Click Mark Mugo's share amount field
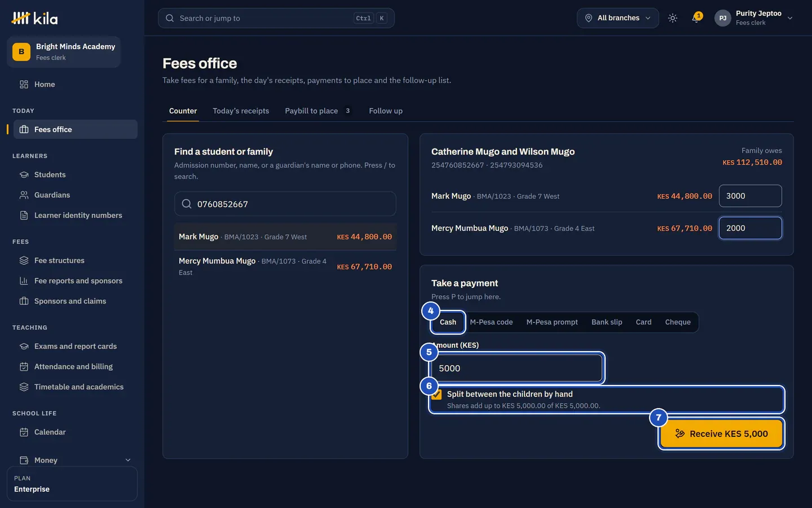 click(750, 196)
